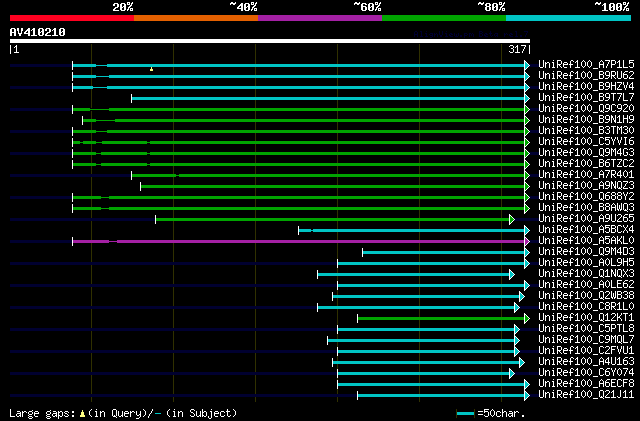Click the green alignment bar for A9NQZ3
The height and width of the screenshot is (421, 640).
tap(335, 187)
